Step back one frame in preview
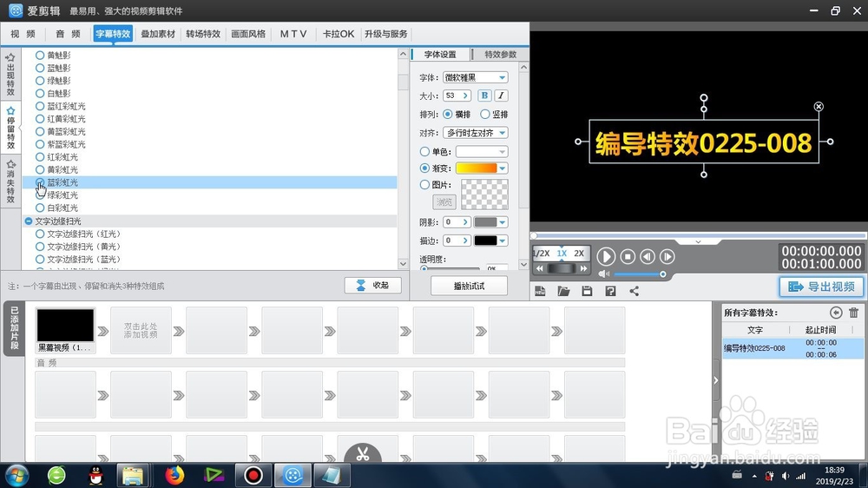This screenshot has width=868, height=488. (x=648, y=256)
